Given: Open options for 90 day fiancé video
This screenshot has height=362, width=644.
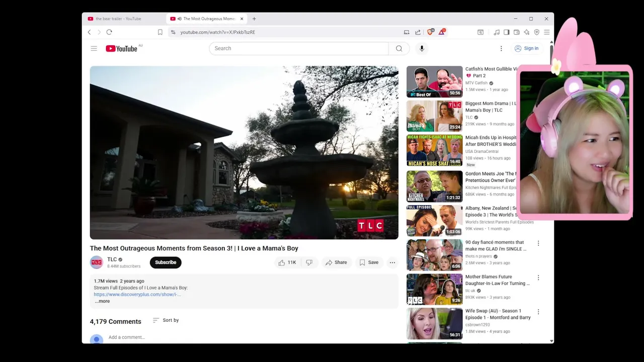Looking at the screenshot, I should click(x=538, y=243).
